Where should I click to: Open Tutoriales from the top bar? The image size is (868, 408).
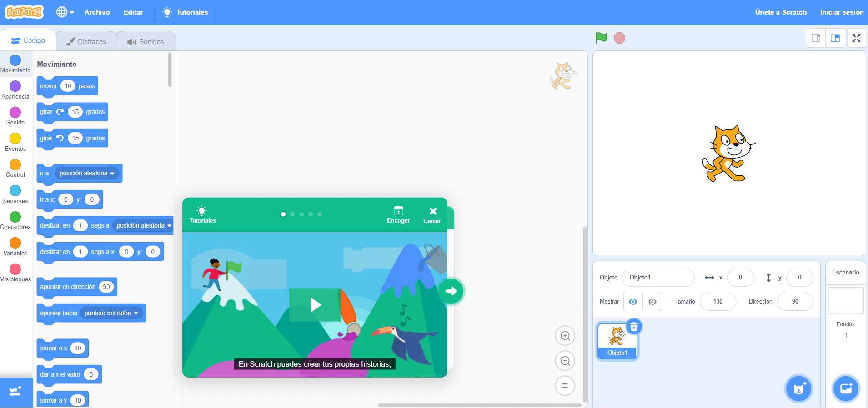tap(185, 12)
